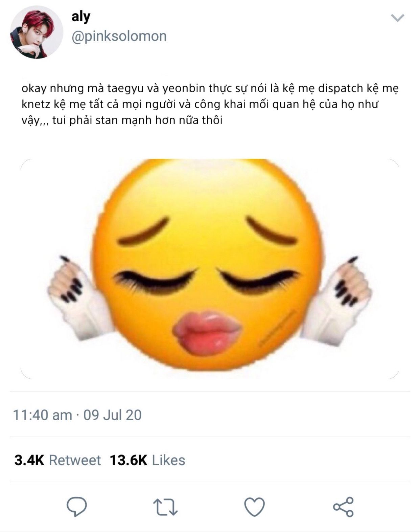Open the display name aly
This screenshot has width=420, height=532.
81,16
